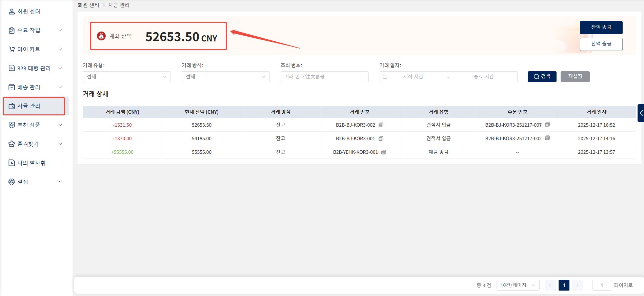Expand the B2B 대행 관리 chevron
Viewport: 644px width, 296px height.
60,68
